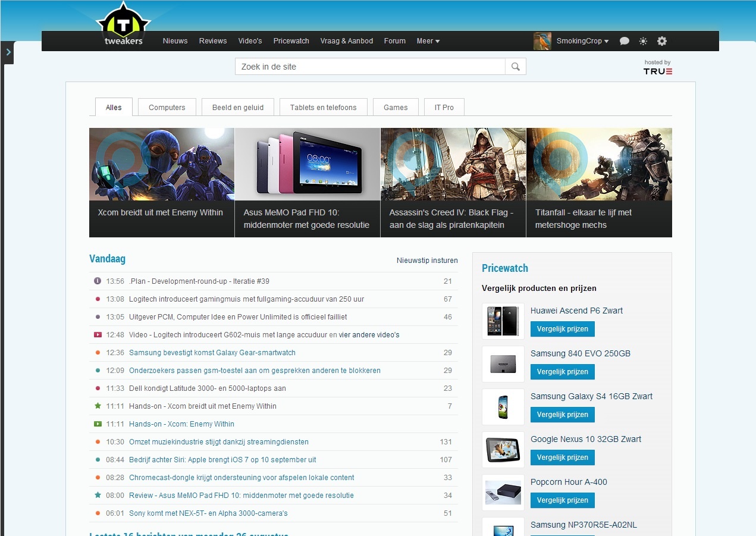Open Reviews in the top menu
The width and height of the screenshot is (756, 536).
(x=213, y=41)
